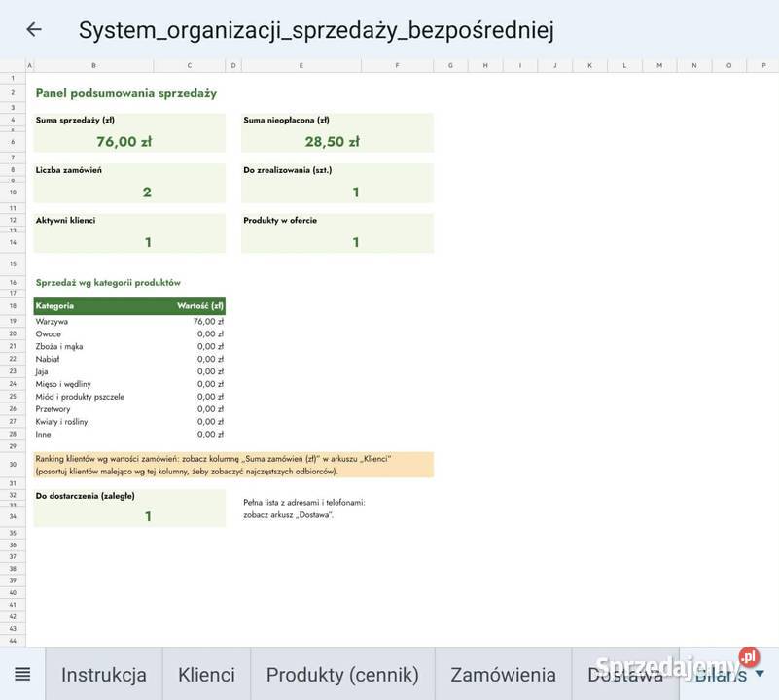Viewport: 779px width, 700px height.
Task: Open the Dostawa sheet tab
Action: point(625,675)
